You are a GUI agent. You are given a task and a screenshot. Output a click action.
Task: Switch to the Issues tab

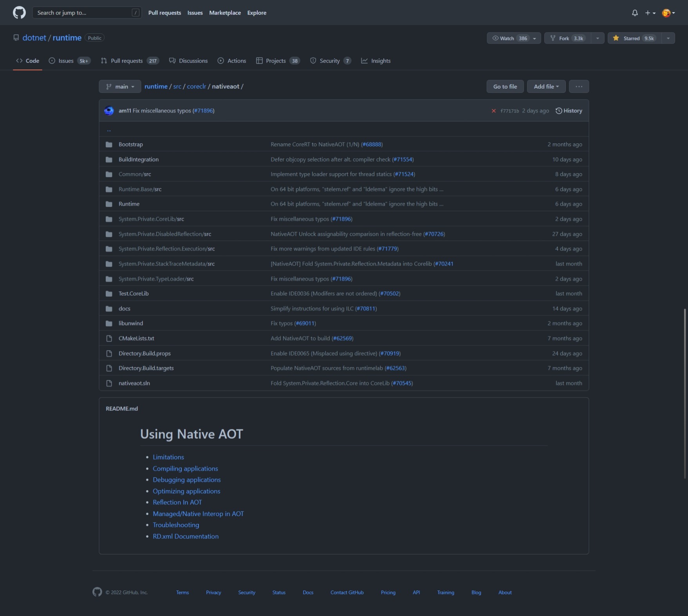point(70,61)
